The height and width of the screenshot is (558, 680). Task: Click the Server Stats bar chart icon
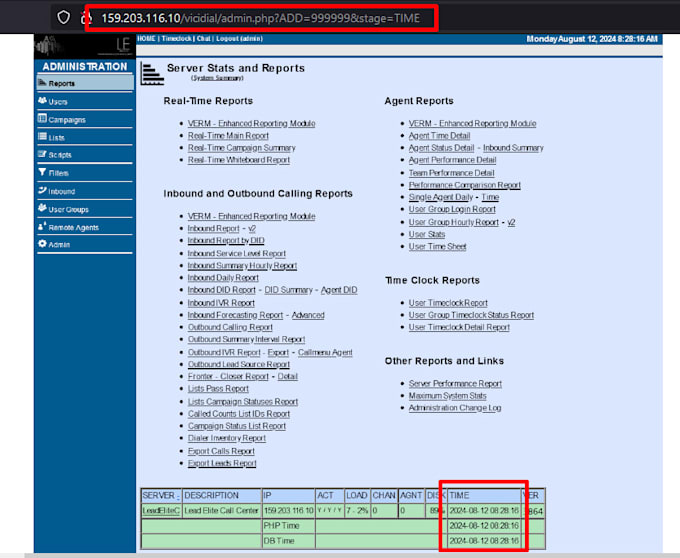tap(152, 73)
